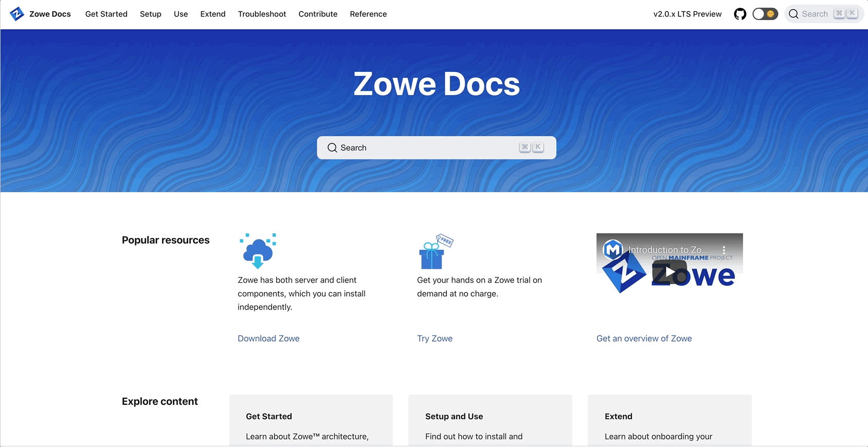
Task: Click the free gift box icon
Action: tap(436, 251)
